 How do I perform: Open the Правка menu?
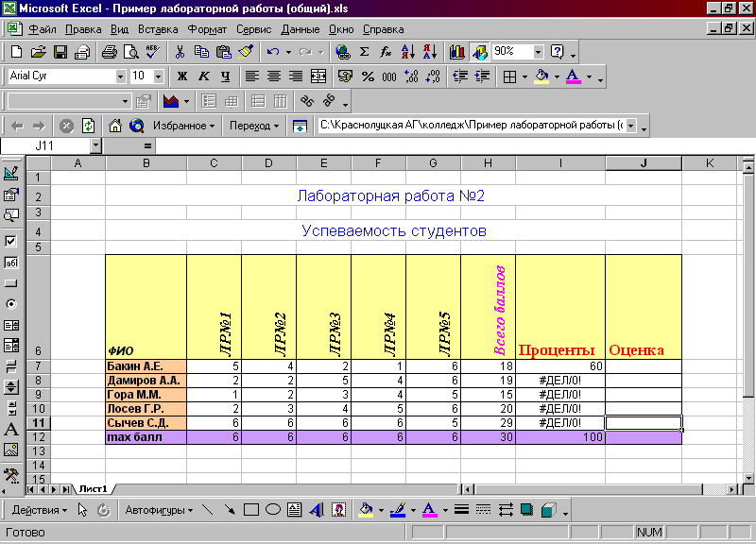point(83,29)
